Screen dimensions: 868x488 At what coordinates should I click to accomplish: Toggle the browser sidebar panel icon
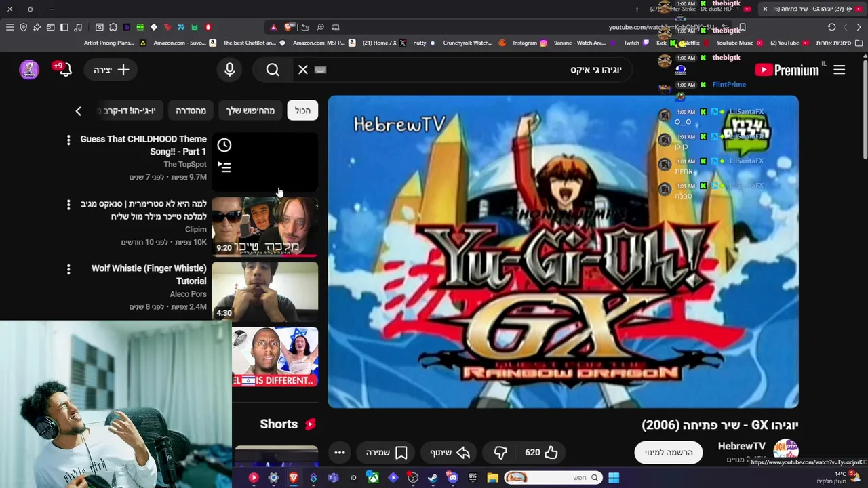(x=64, y=27)
